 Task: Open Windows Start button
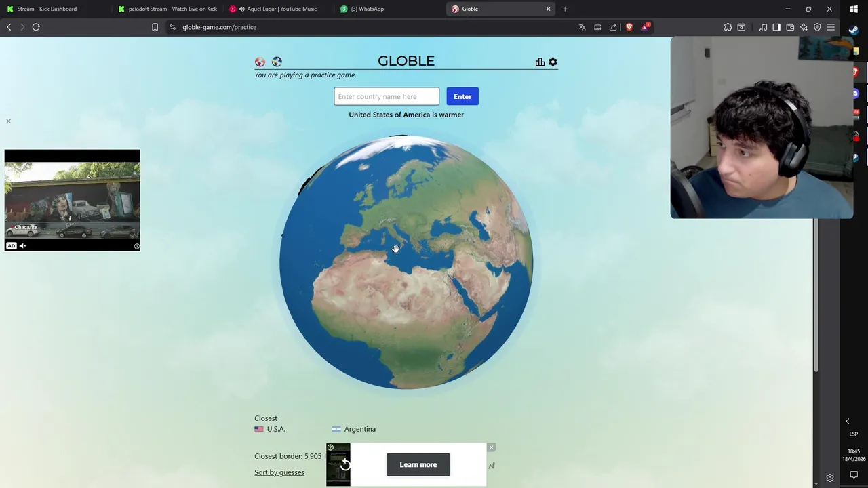pyautogui.click(x=854, y=9)
